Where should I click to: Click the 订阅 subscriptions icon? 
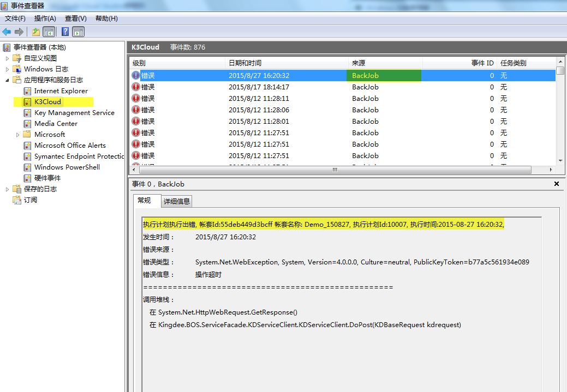[17, 200]
